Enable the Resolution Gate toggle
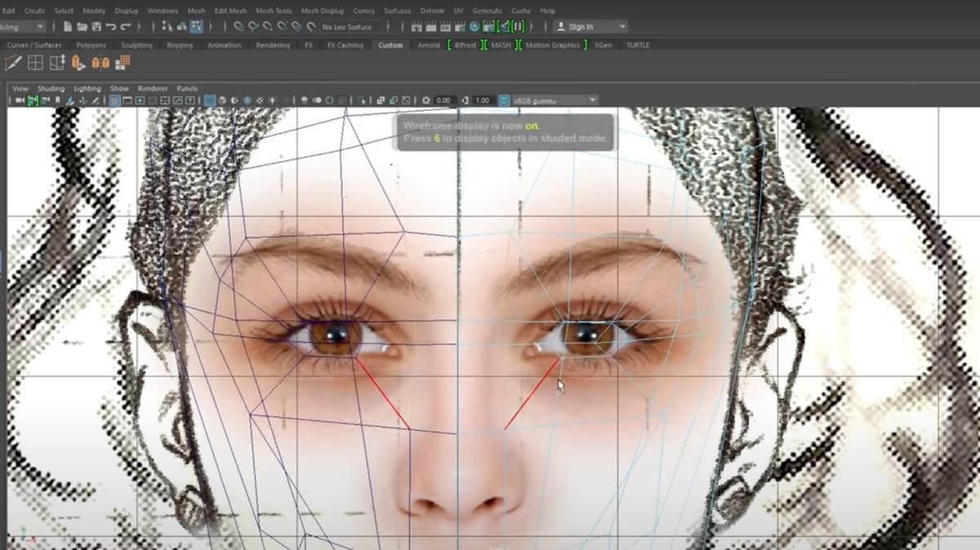Screen dimensions: 980x550 coord(140,100)
